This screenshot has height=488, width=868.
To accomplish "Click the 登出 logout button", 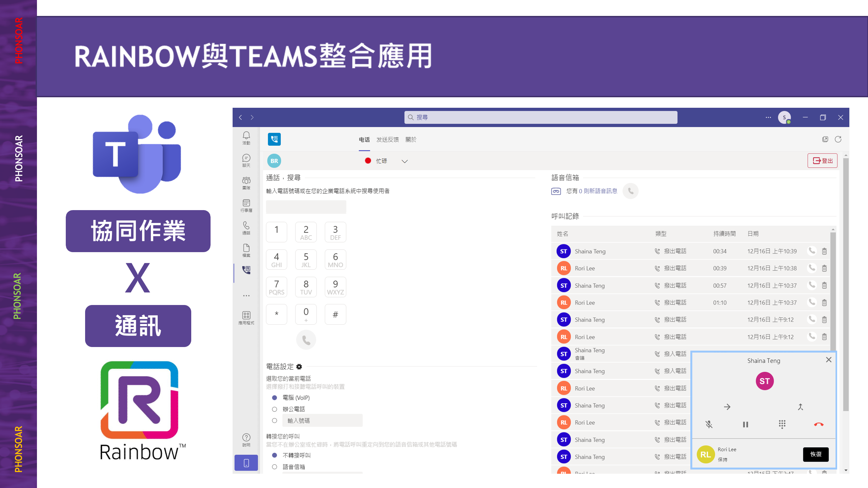I will tap(823, 161).
